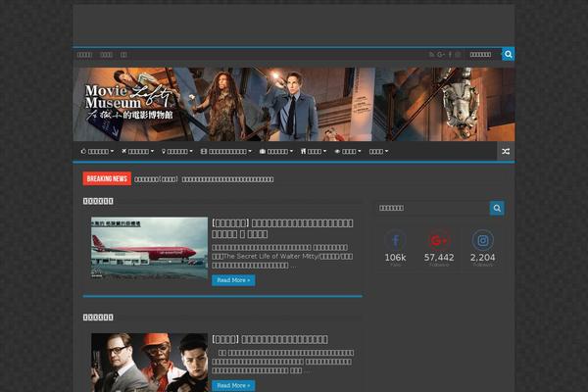Screen dimensions: 588x392
Task: Expand the last menu item without icon
Action: click(378, 151)
